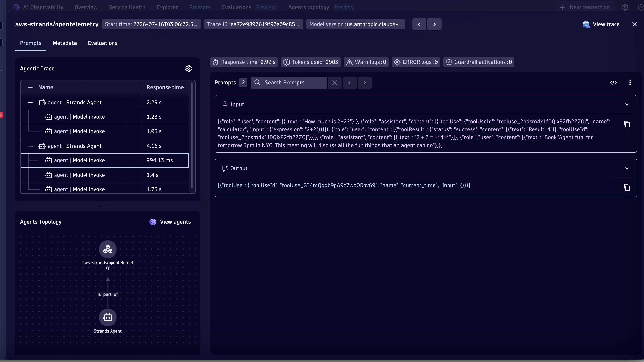Click the View agents brain icon
Viewport: 644px width, 362px height.
153,222
